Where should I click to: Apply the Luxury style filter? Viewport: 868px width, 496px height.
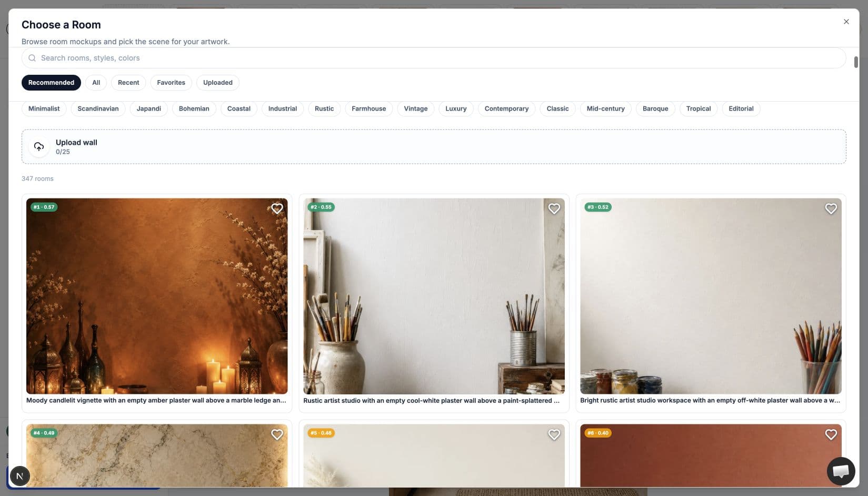coord(456,109)
